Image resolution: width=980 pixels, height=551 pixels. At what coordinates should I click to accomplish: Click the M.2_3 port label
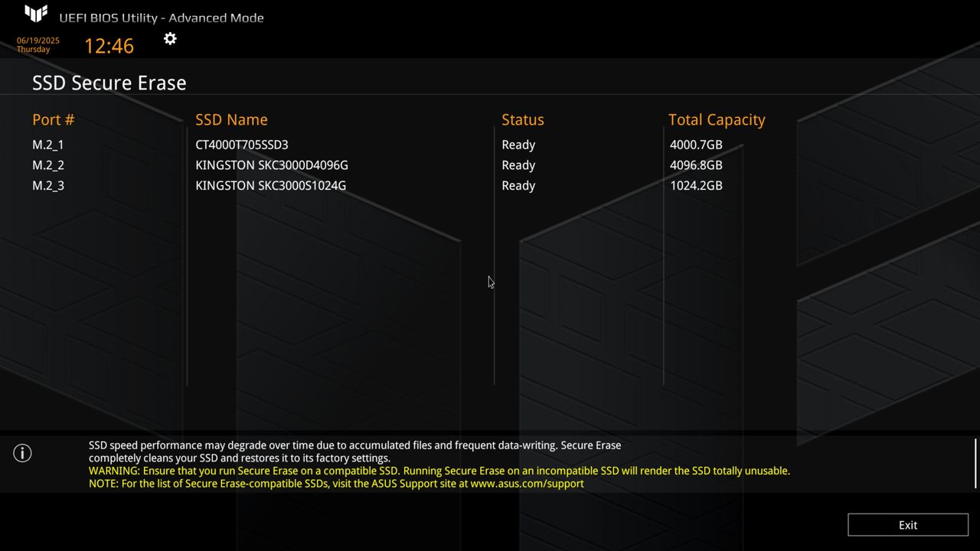click(x=48, y=185)
